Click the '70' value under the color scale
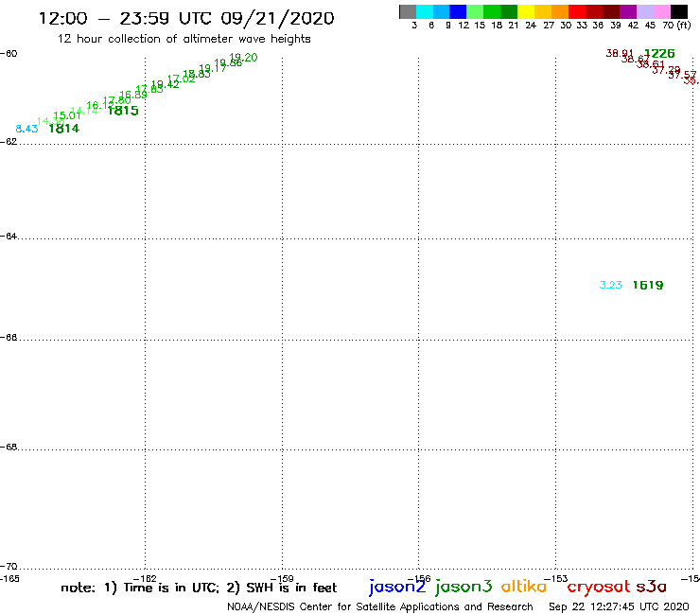700x615 pixels. pyautogui.click(x=668, y=26)
